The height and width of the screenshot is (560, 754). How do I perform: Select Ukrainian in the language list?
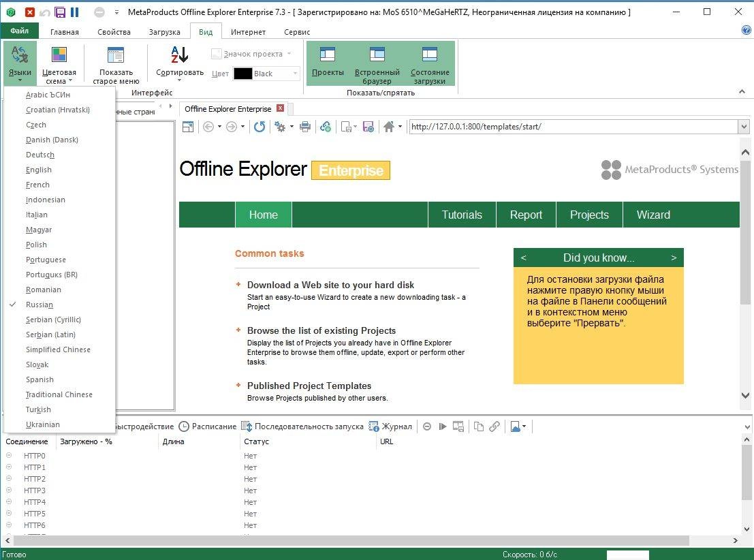60,424
